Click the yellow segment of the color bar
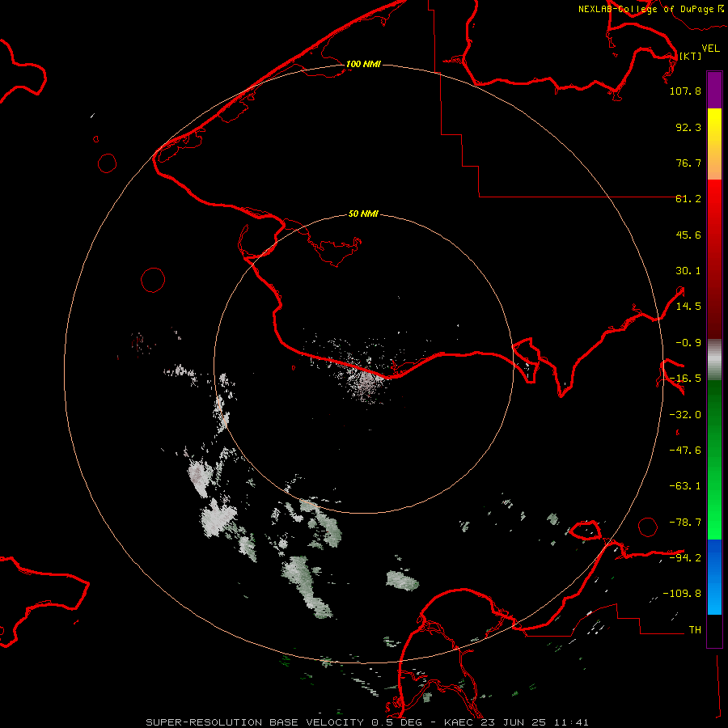Viewport: 728px width, 728px height. (714, 144)
